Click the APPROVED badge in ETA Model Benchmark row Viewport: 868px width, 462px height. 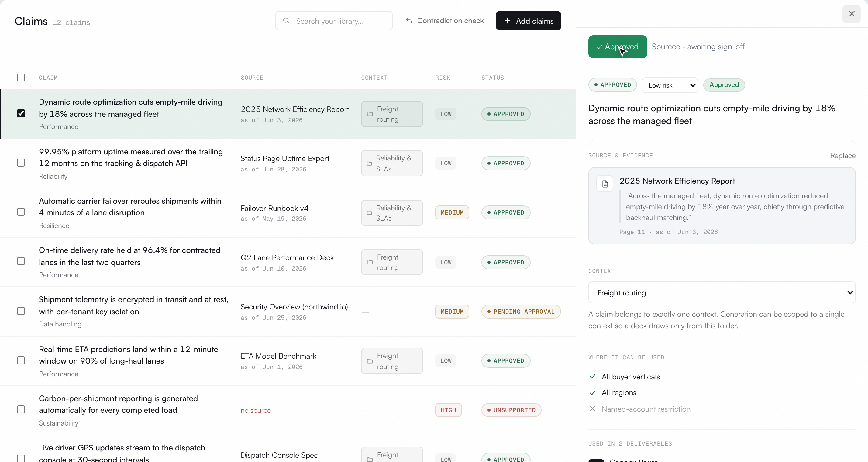pos(506,361)
